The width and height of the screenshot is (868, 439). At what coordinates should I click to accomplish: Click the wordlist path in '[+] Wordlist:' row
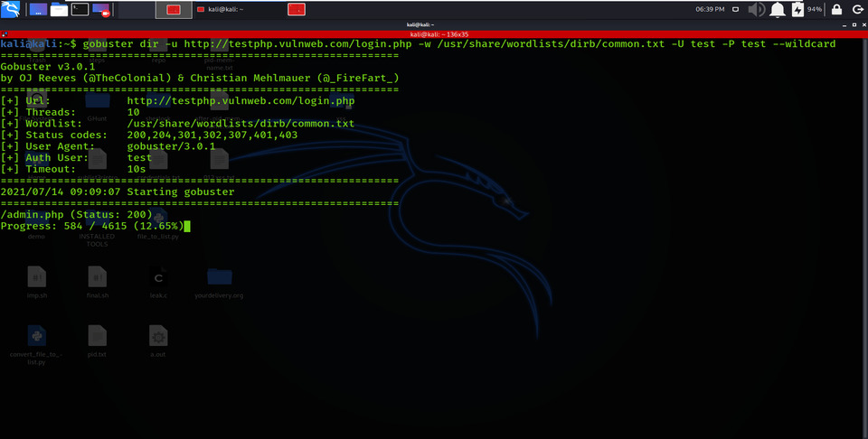[x=241, y=124]
